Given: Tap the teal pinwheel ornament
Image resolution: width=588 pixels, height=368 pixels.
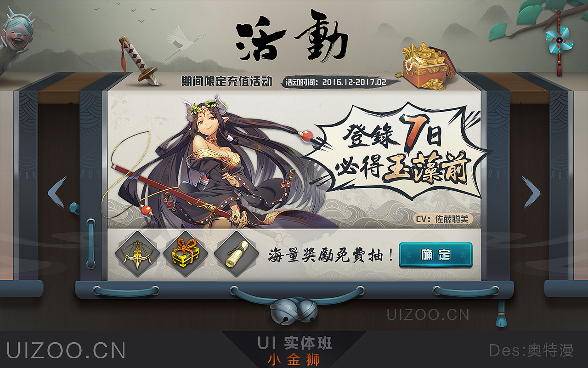Looking at the screenshot, I should tap(559, 40).
